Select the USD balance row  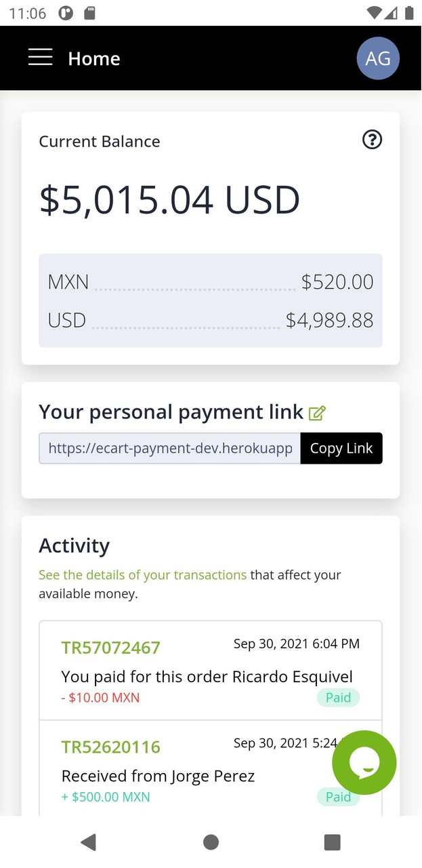[211, 319]
